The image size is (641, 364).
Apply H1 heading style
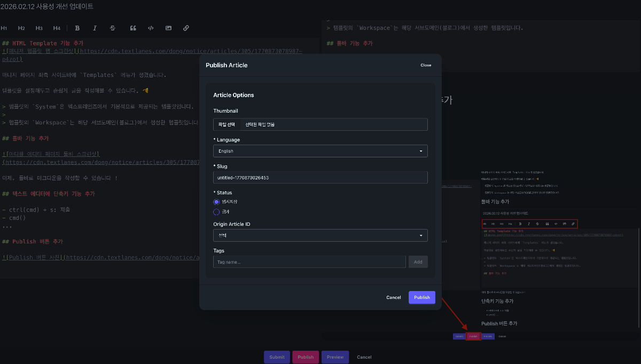4,28
